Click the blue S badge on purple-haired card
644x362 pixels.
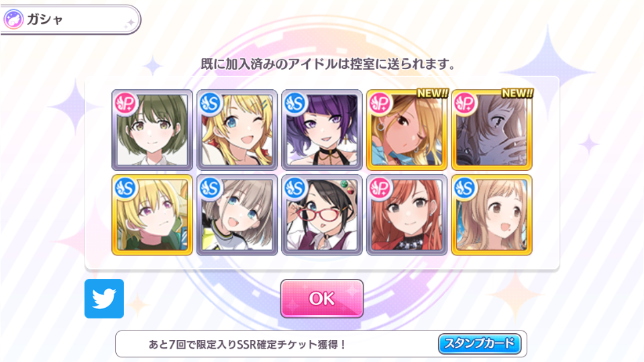296,103
